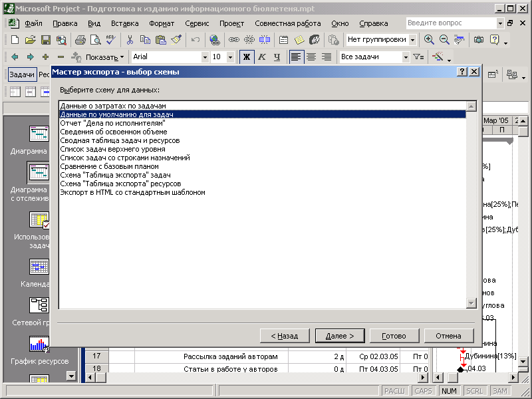
Task: Toggle align right
Action: 327,57
